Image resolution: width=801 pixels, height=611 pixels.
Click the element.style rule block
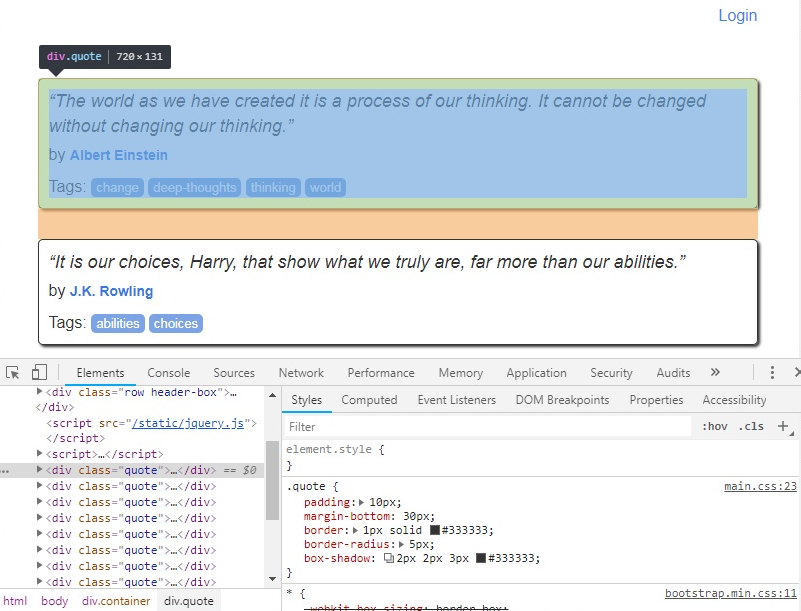point(541,457)
